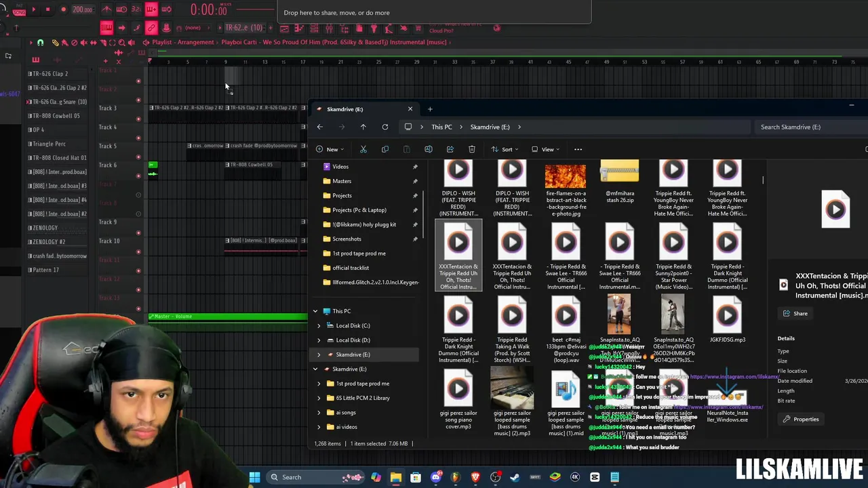This screenshot has height=488, width=868.
Task: Click the 200.000 tempo field
Action: [83, 9]
